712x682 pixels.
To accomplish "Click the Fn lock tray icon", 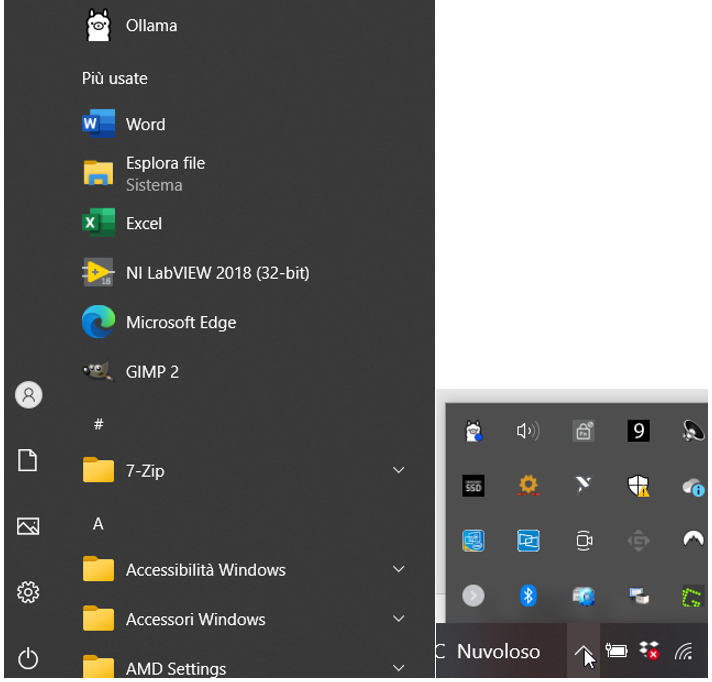I will 583,431.
